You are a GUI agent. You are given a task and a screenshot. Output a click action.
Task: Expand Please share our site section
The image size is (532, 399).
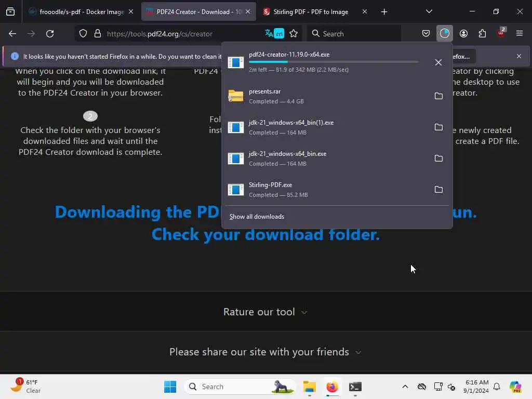click(265, 352)
